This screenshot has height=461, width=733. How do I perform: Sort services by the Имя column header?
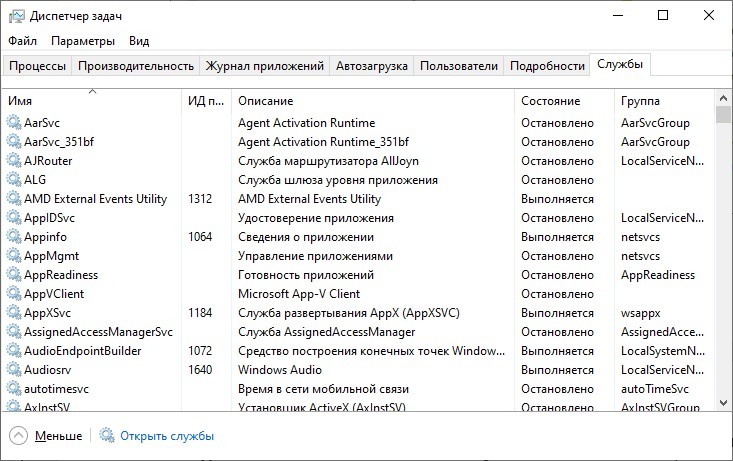pos(92,101)
